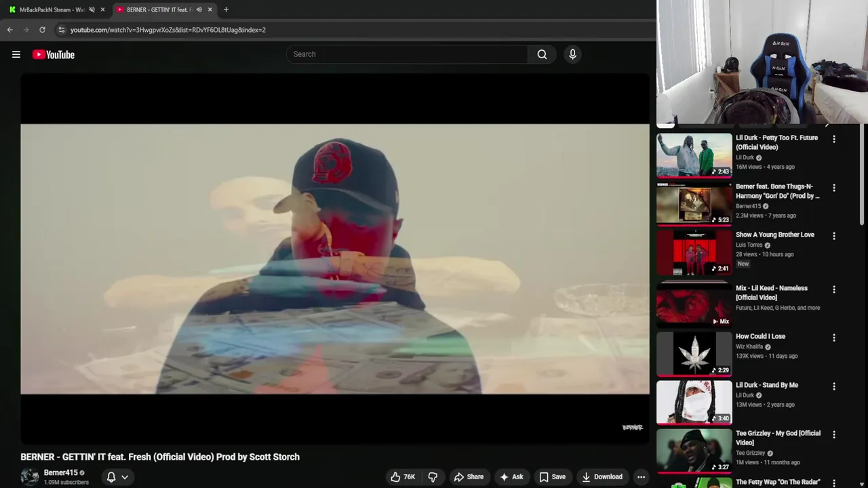This screenshot has height=488, width=868.
Task: Open options for Show A Young Brother Love
Action: [834, 236]
